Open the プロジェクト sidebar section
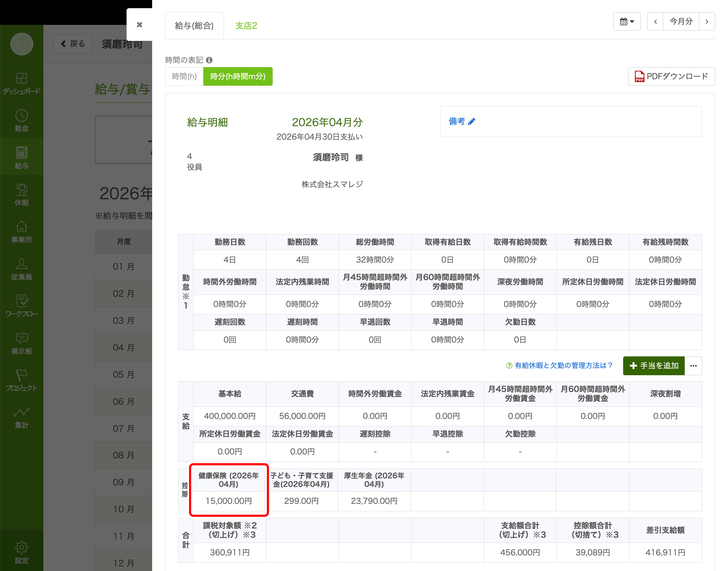Image resolution: width=728 pixels, height=571 pixels. point(22,379)
